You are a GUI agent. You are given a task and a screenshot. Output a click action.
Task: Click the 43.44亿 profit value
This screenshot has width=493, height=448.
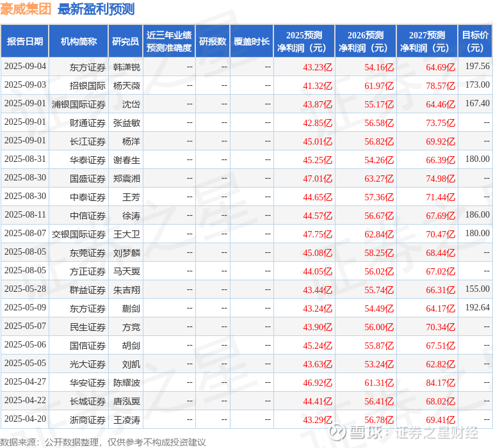(x=318, y=289)
